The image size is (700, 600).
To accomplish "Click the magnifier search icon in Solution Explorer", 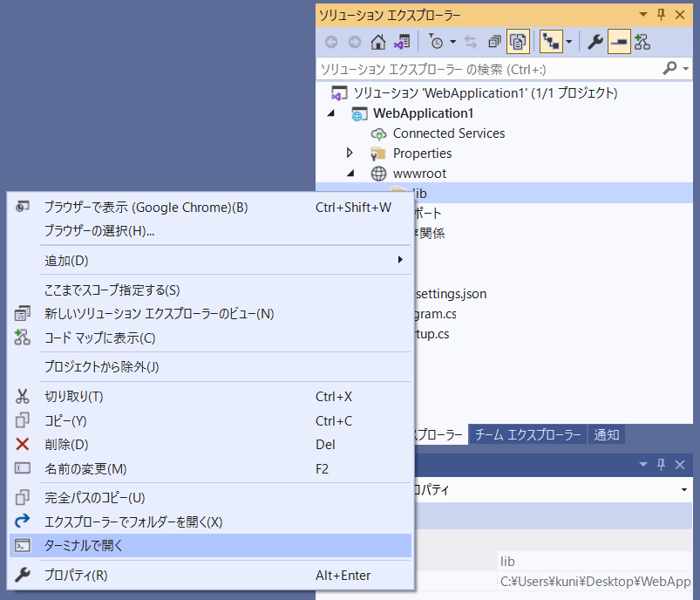I will pyautogui.click(x=669, y=68).
